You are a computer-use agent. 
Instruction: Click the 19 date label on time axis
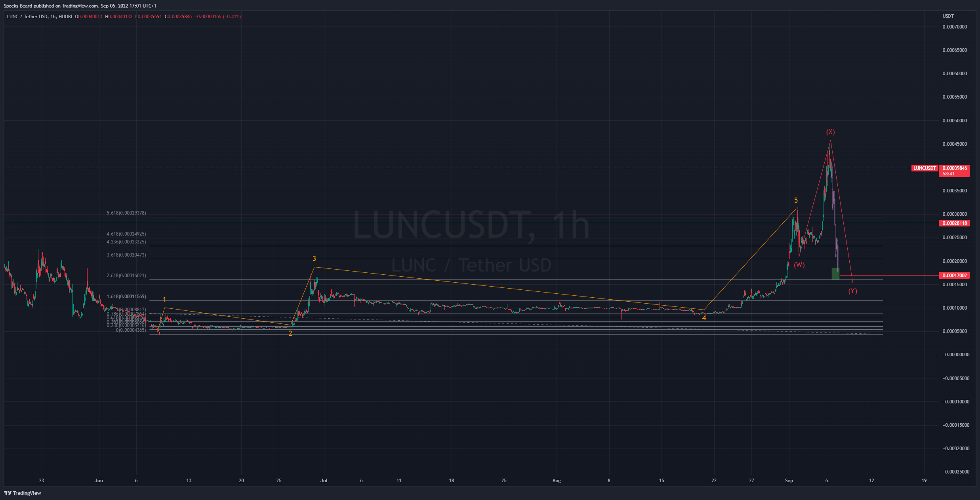(924, 481)
